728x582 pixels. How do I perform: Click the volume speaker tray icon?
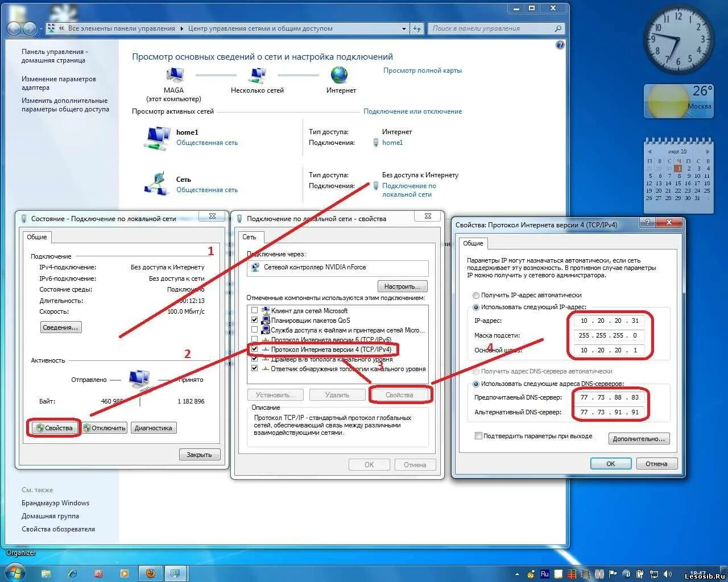click(668, 574)
